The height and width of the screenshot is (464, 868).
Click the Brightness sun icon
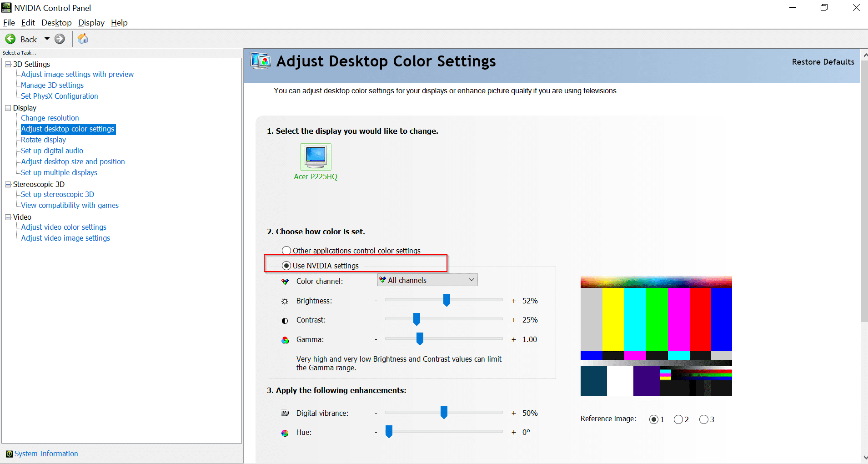(285, 301)
